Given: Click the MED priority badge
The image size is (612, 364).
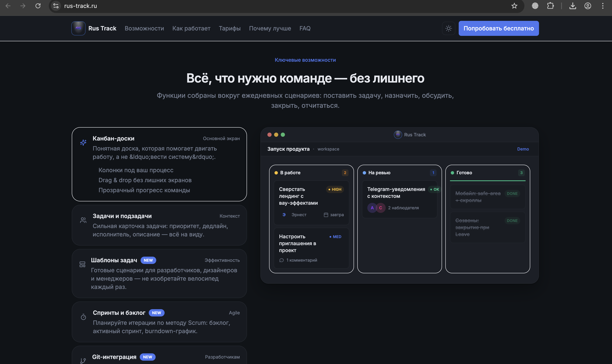Looking at the screenshot, I should [335, 237].
